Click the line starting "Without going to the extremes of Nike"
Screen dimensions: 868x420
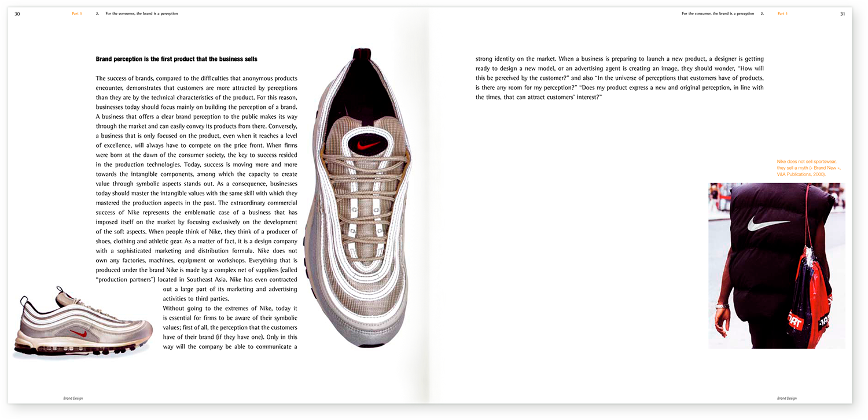tap(230, 308)
